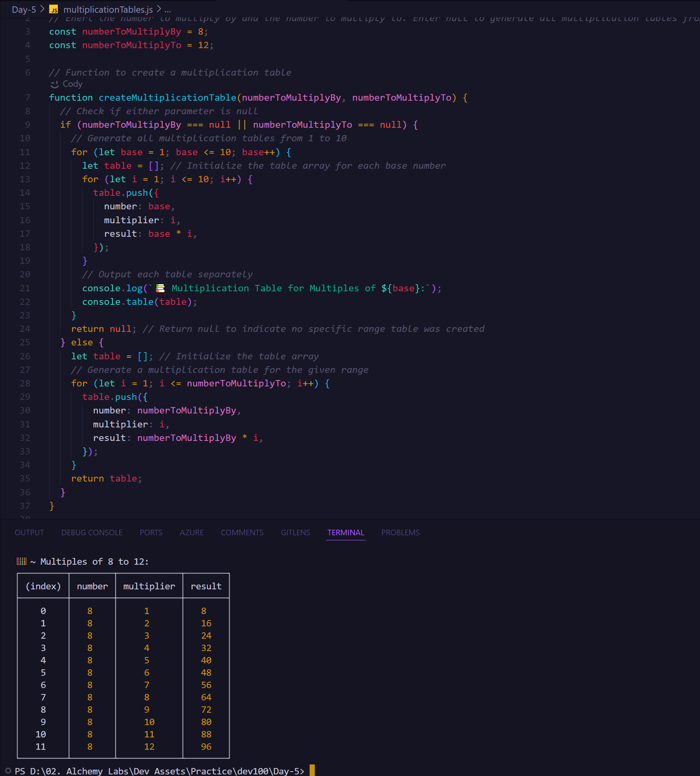Click the JavaScript file icon in the breadcrumb

(53, 10)
